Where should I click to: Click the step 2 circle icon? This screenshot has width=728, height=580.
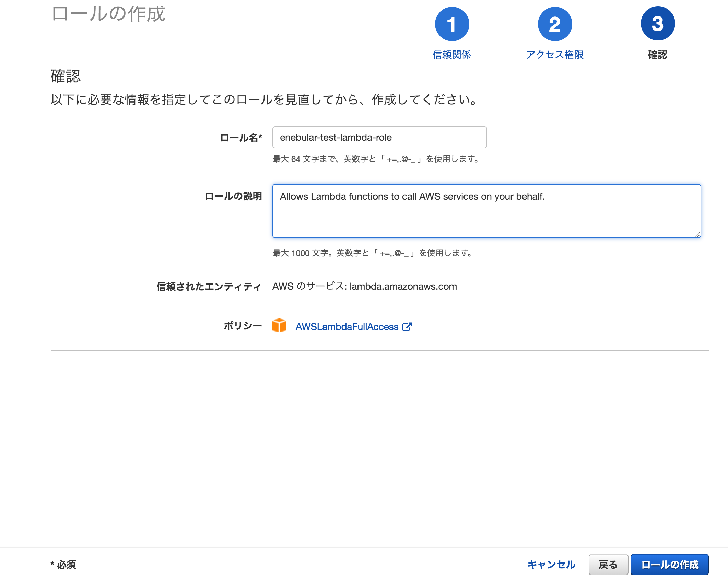click(x=555, y=24)
